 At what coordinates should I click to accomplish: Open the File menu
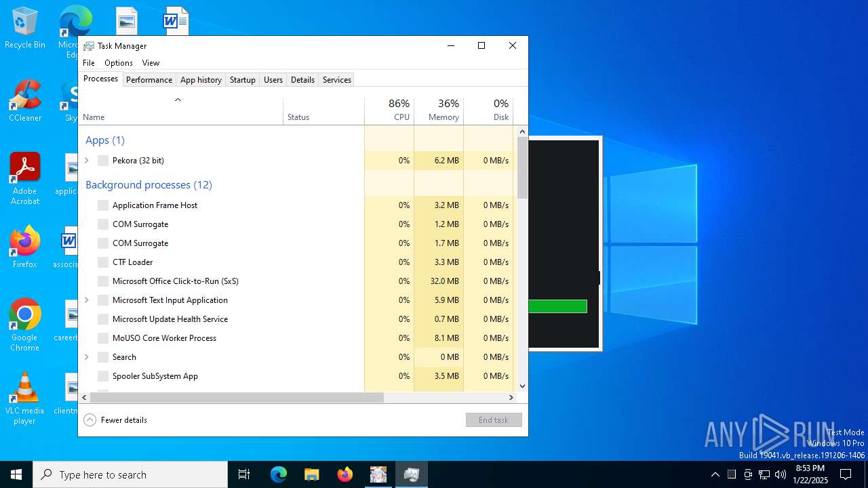[89, 63]
